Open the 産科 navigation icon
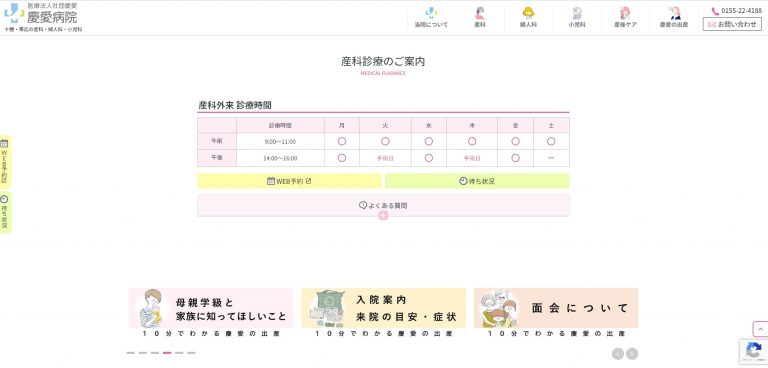 (x=480, y=18)
